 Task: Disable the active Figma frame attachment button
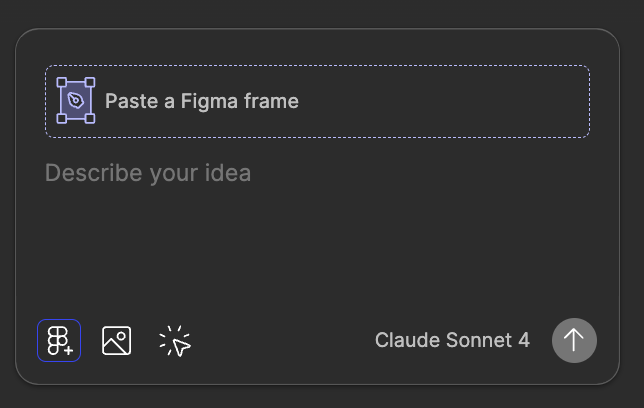[59, 341]
